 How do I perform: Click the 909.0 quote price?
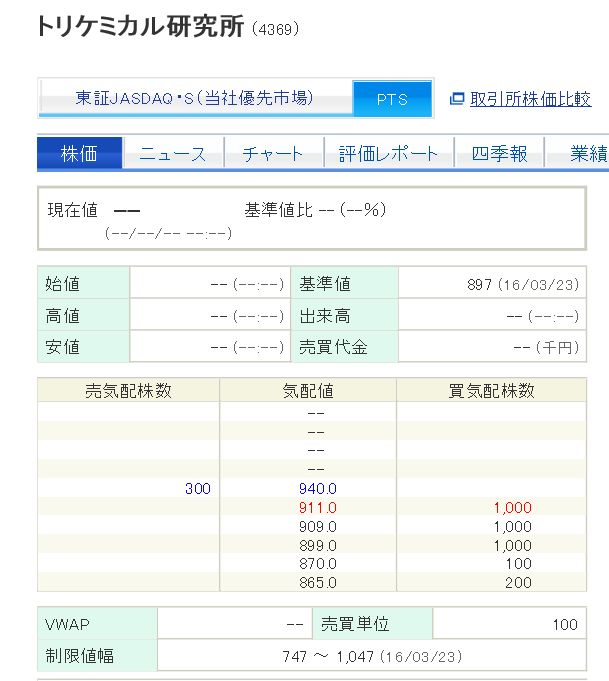317,527
